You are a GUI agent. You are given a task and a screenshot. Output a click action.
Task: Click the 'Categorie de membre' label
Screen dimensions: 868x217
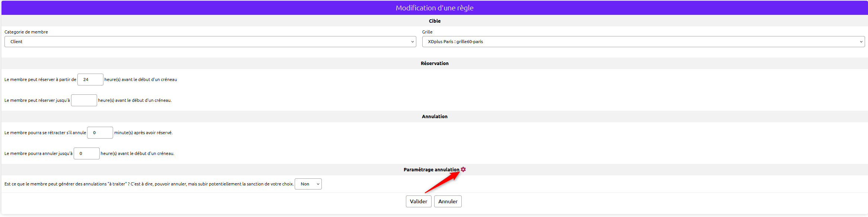[26, 32]
